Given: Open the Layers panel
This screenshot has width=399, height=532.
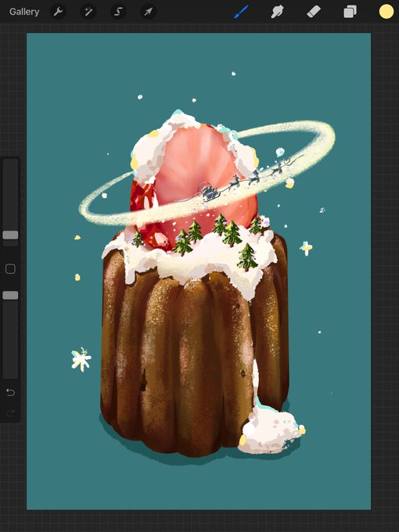Looking at the screenshot, I should tap(350, 12).
